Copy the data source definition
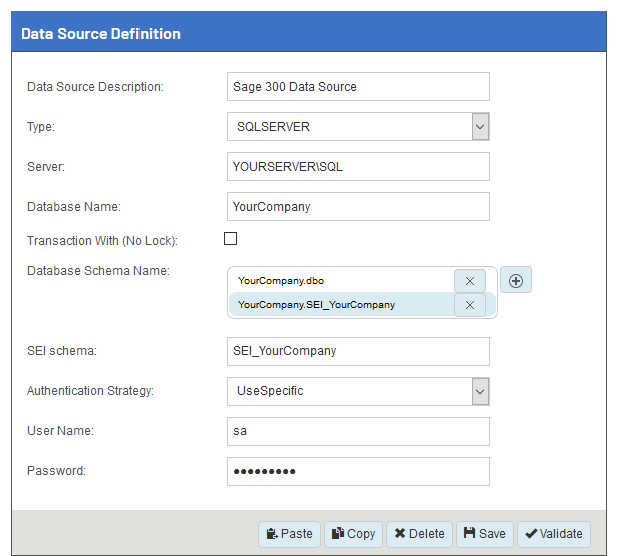 coord(353,534)
